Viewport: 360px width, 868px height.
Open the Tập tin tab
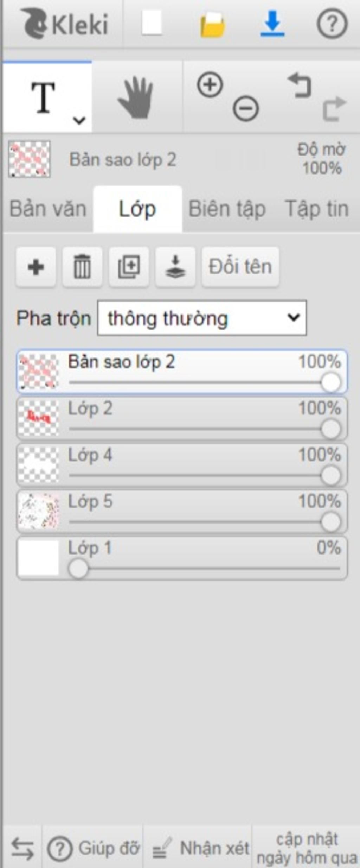click(317, 209)
